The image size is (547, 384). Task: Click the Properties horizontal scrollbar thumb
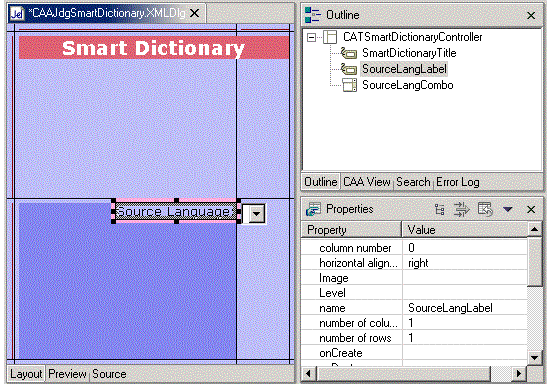(403, 374)
